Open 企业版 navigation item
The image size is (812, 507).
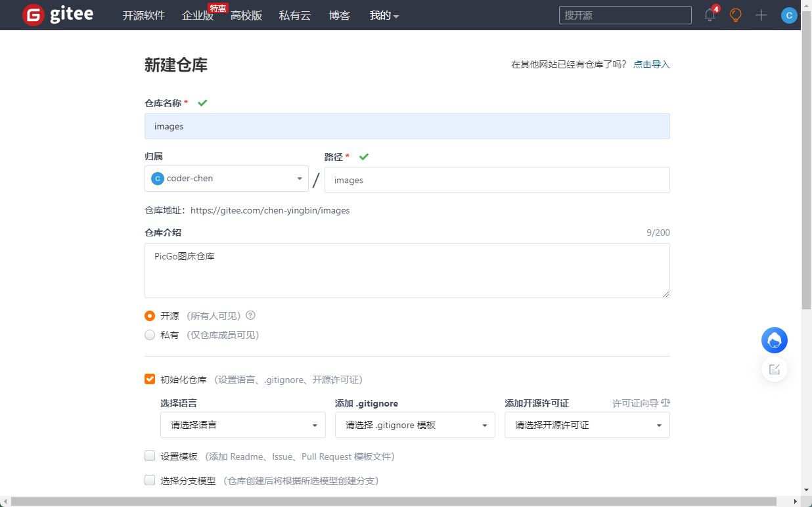[198, 16]
